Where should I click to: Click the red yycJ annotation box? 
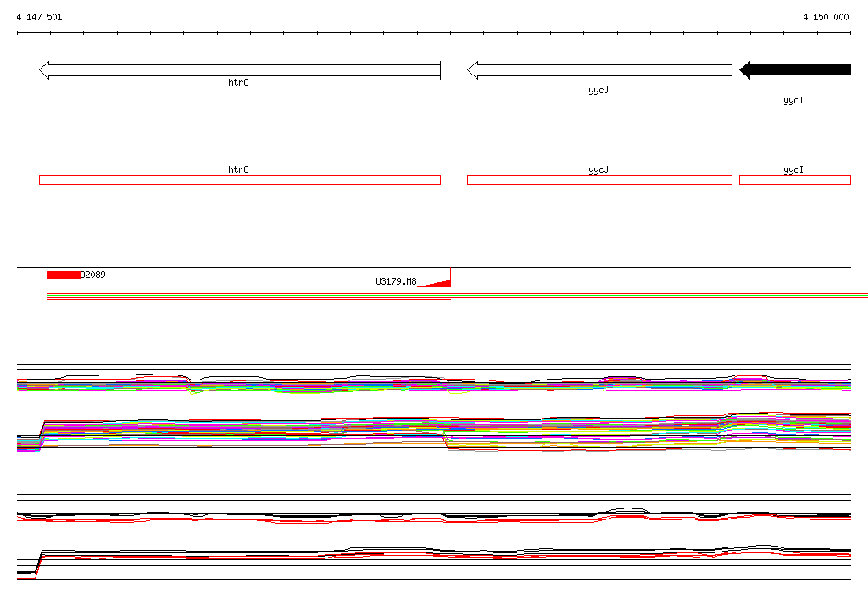(x=599, y=180)
